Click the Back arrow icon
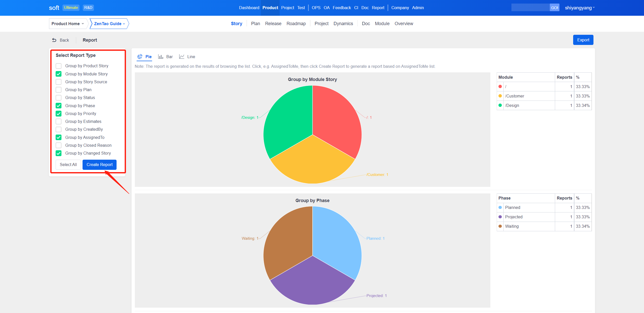This screenshot has width=644, height=313. click(54, 40)
